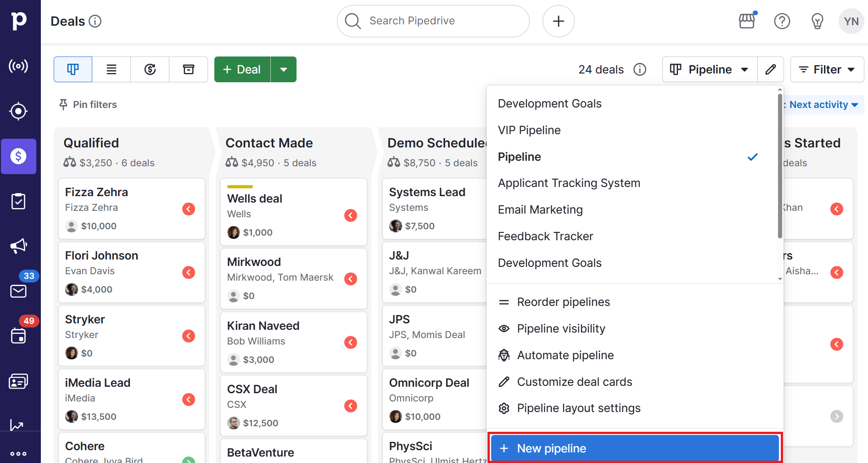Open Insights chart icon in sidebar
The height and width of the screenshot is (463, 868).
pos(17,425)
